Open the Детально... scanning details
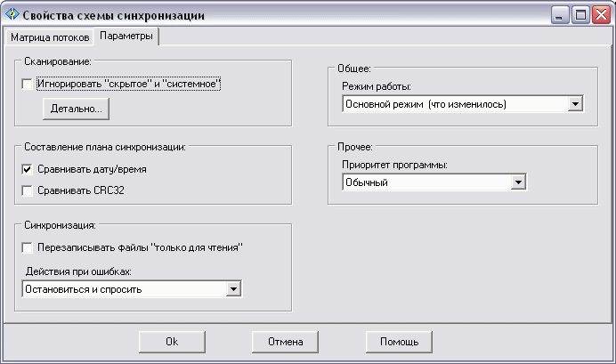The height and width of the screenshot is (364, 616). (x=77, y=109)
